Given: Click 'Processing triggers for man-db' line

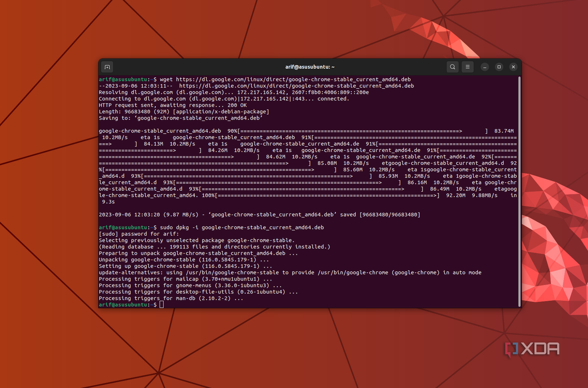Looking at the screenshot, I should (171, 298).
